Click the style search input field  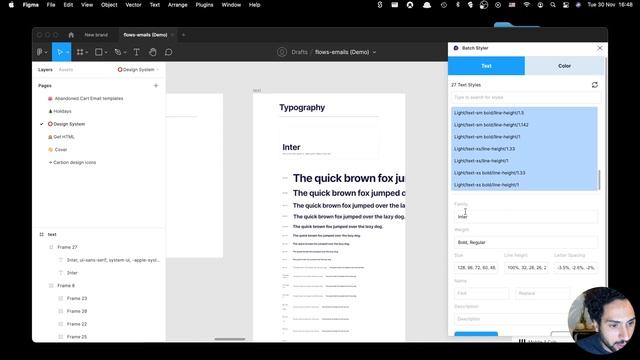pos(525,97)
